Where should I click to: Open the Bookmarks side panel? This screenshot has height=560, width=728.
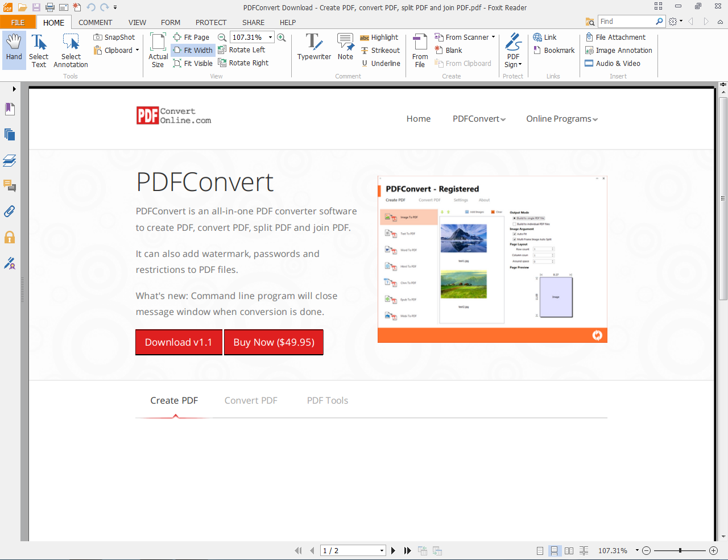click(10, 109)
